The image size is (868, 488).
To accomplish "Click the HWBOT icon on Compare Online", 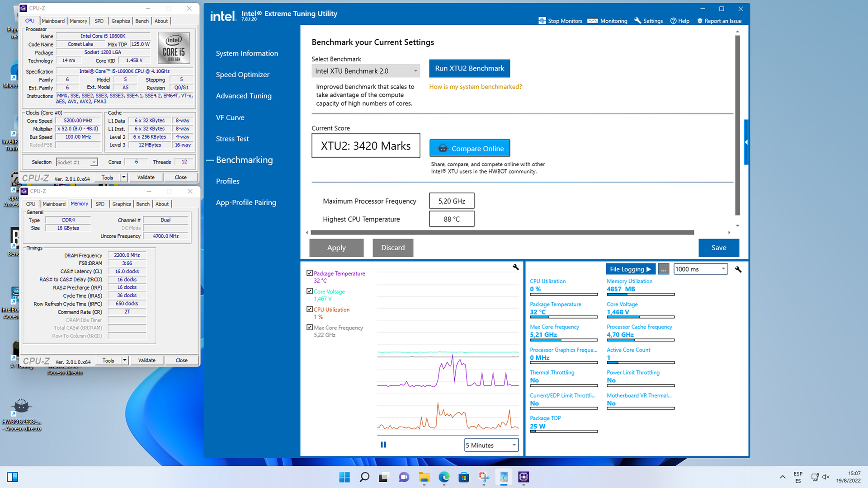I will click(x=443, y=148).
